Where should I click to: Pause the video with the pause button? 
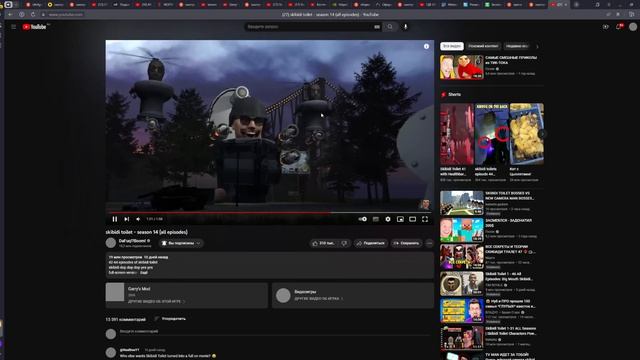tap(115, 219)
